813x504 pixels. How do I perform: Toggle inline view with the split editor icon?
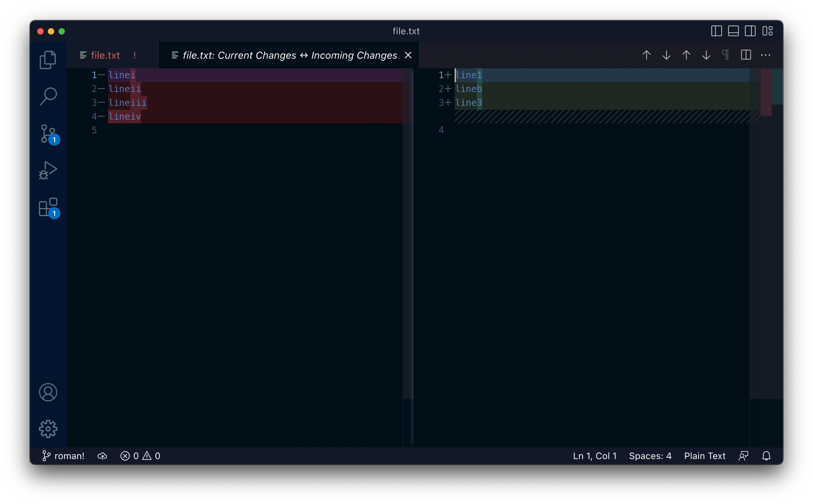pos(746,55)
